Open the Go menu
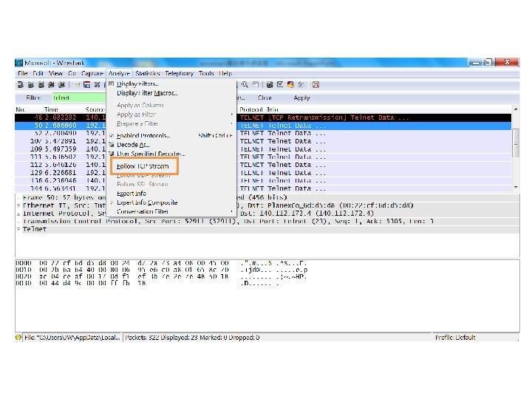The width and height of the screenshot is (532, 399). point(72,73)
